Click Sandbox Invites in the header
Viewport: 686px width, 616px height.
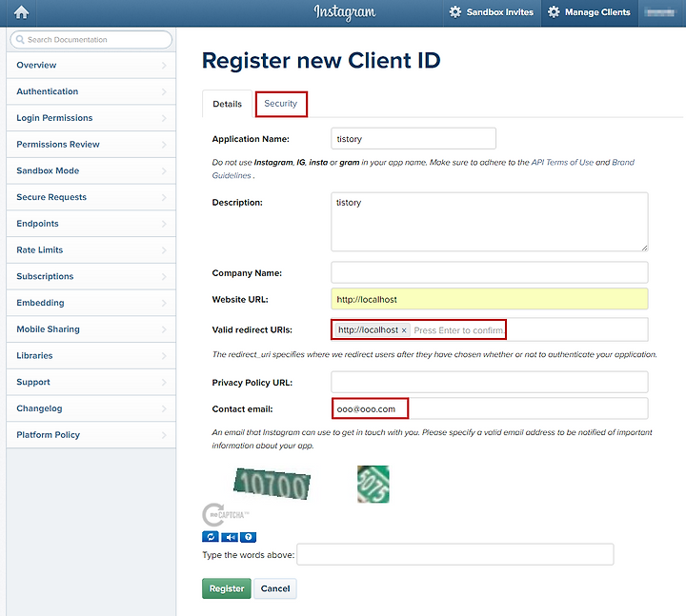(492, 12)
